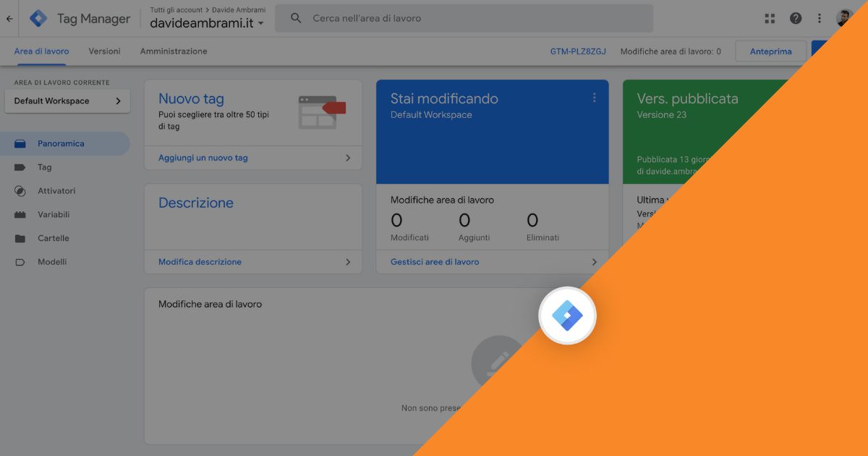Screen dimensions: 868x456
Task: Click the Modelli template icon
Action: [x=20, y=262]
